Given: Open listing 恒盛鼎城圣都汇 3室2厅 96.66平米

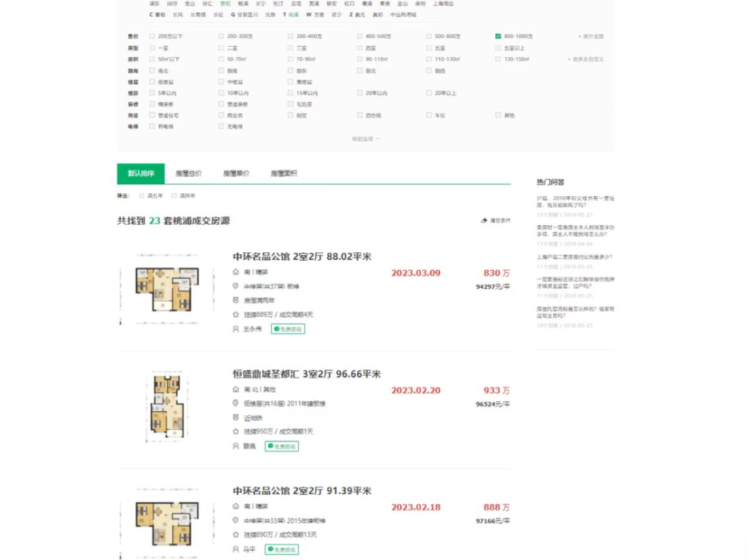Looking at the screenshot, I should (x=307, y=374).
